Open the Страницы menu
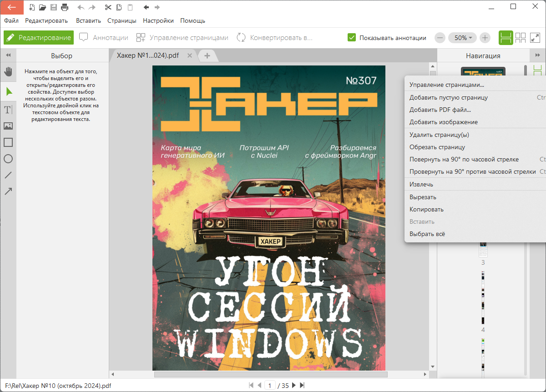Viewport: 546px width, 392px height. 122,20
